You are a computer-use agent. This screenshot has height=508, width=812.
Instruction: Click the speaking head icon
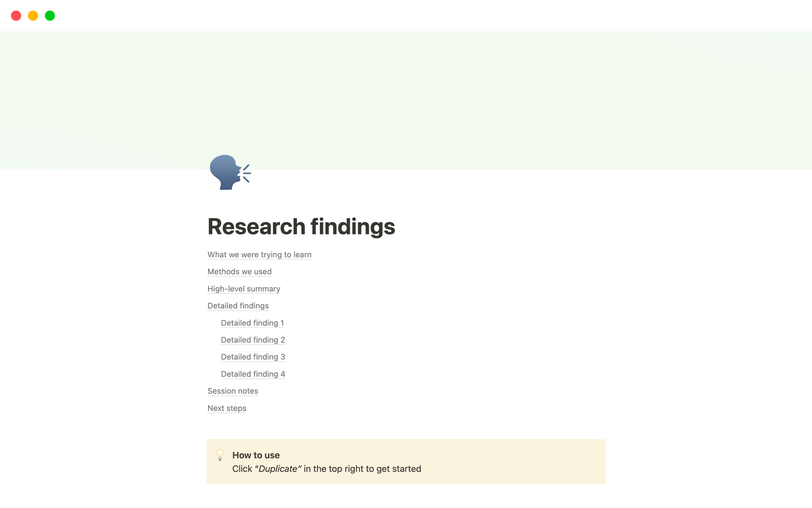(x=229, y=172)
